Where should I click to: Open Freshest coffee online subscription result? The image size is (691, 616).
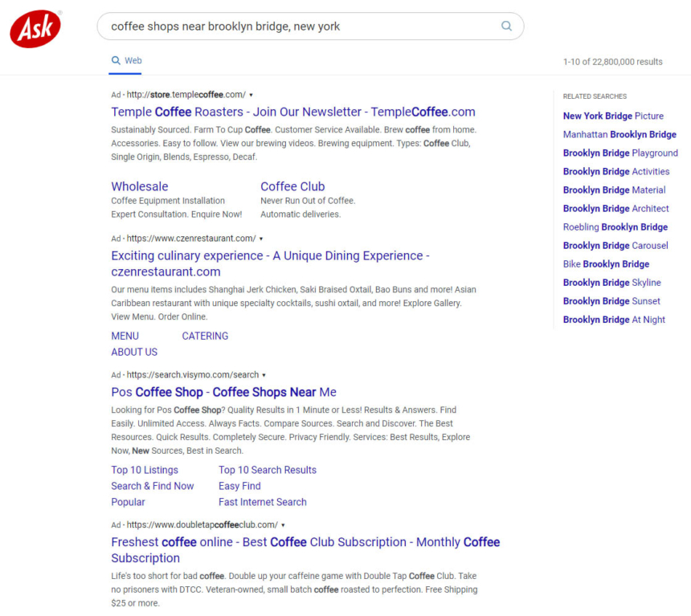305,542
